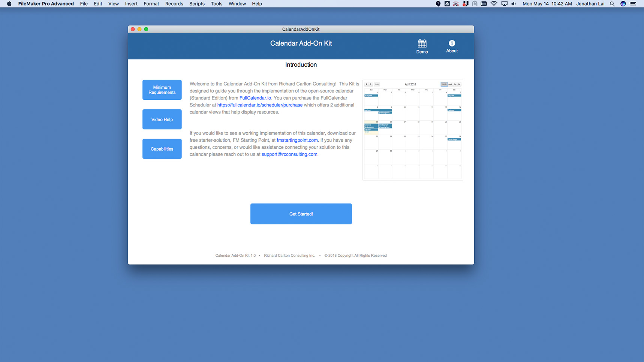This screenshot has height=362, width=644.
Task: Click the Dropbox menu bar icon
Action: 466,4
